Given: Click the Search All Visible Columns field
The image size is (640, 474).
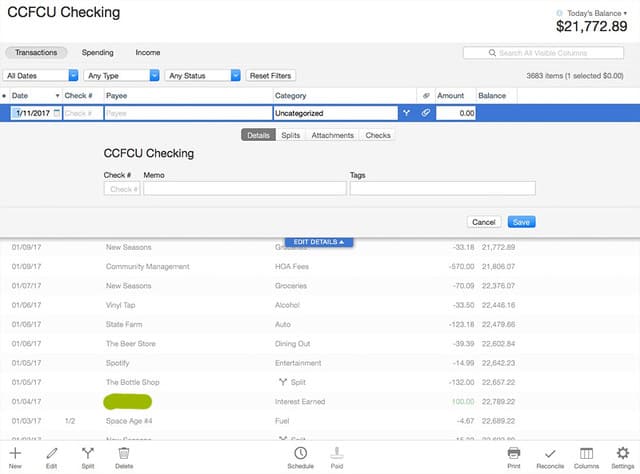Looking at the screenshot, I should point(543,53).
